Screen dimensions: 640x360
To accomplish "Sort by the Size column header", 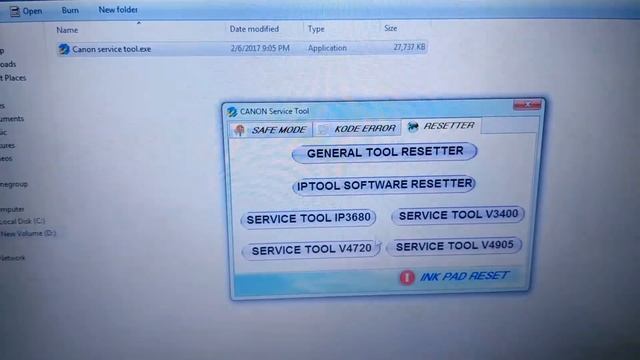I will [390, 28].
